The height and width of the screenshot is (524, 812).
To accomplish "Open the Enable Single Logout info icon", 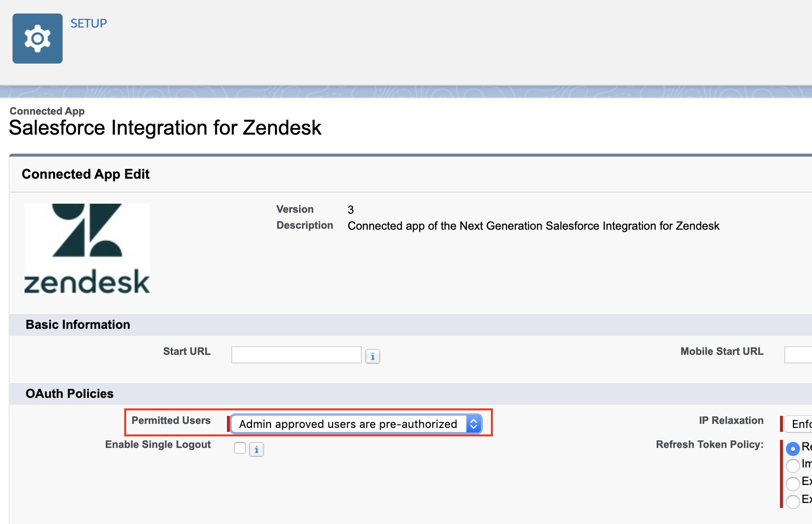I will pos(256,449).
